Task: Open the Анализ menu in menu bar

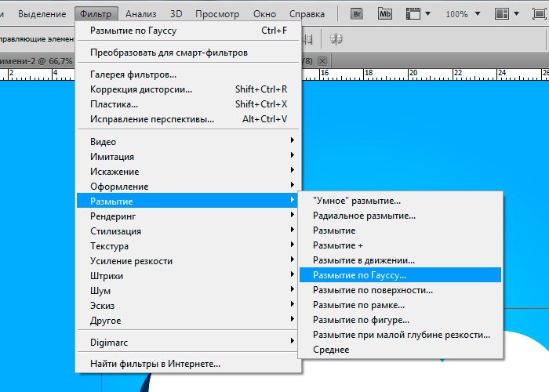Action: click(140, 14)
